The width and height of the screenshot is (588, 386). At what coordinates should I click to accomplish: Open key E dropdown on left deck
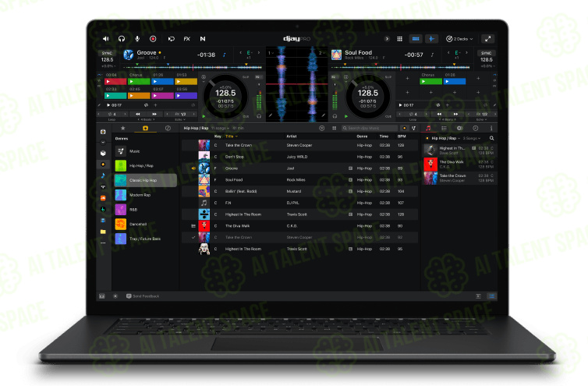[x=250, y=53]
